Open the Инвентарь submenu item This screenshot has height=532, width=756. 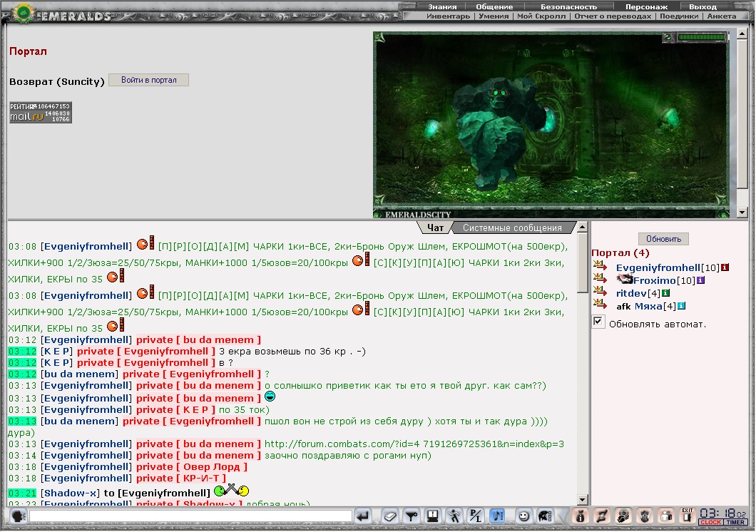(448, 16)
